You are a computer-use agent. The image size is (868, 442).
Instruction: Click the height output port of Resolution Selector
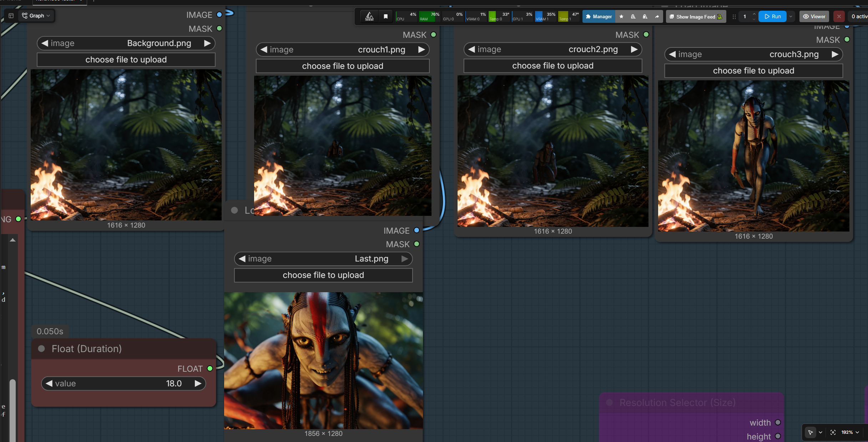778,436
